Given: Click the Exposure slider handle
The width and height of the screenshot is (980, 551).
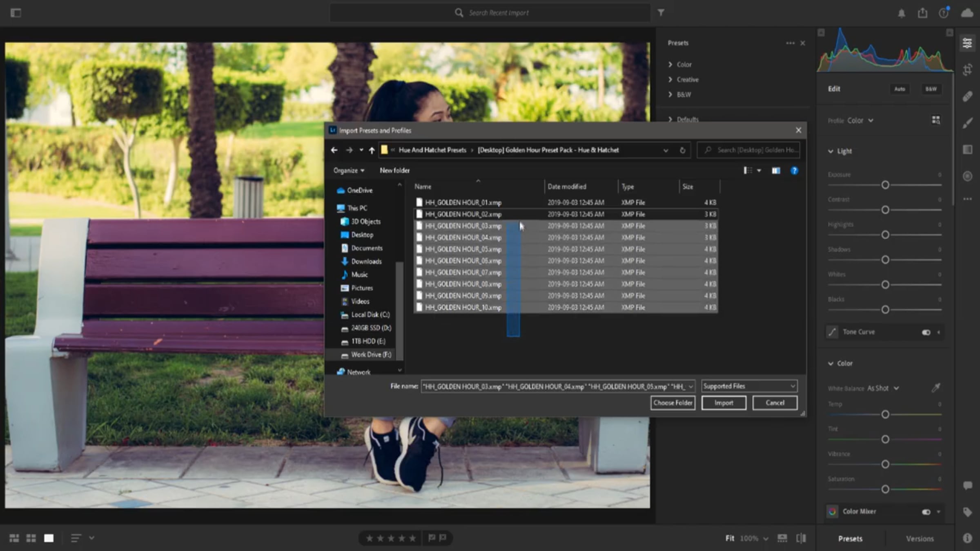Looking at the screenshot, I should point(885,185).
